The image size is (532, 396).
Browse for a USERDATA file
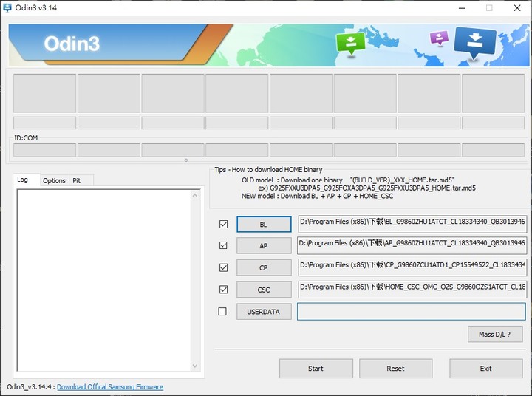[264, 312]
